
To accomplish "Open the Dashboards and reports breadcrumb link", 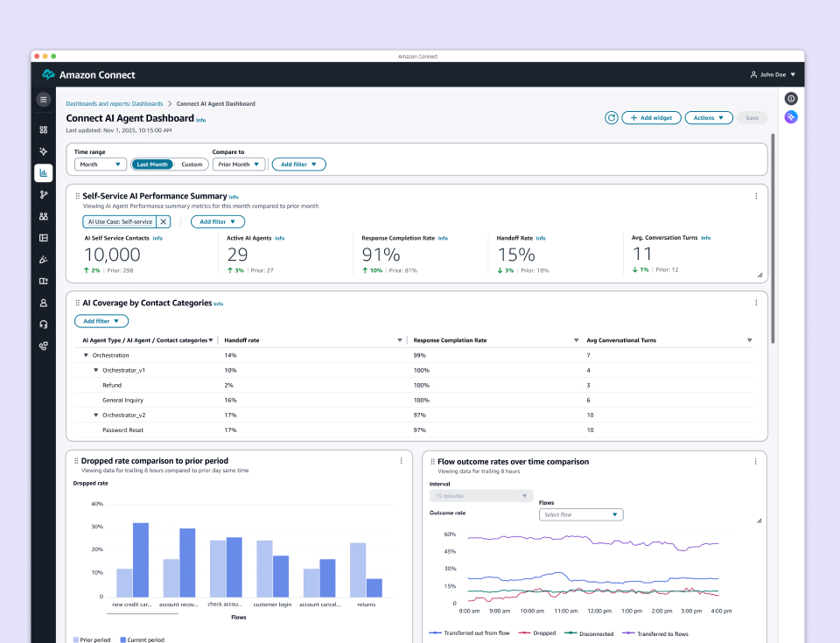I will tap(114, 103).
